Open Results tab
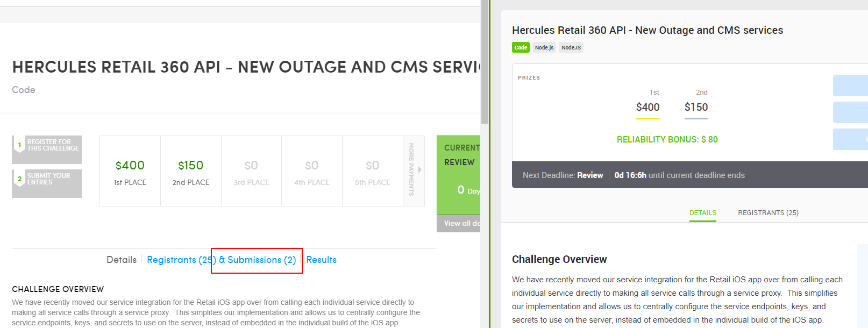Viewport: 868px width, 328px height. click(x=322, y=260)
